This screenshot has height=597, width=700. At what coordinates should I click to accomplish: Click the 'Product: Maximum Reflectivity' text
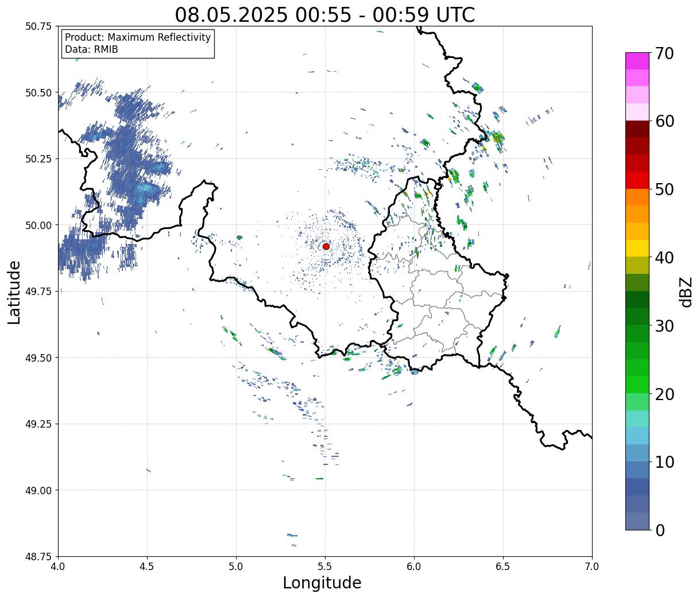(x=138, y=37)
